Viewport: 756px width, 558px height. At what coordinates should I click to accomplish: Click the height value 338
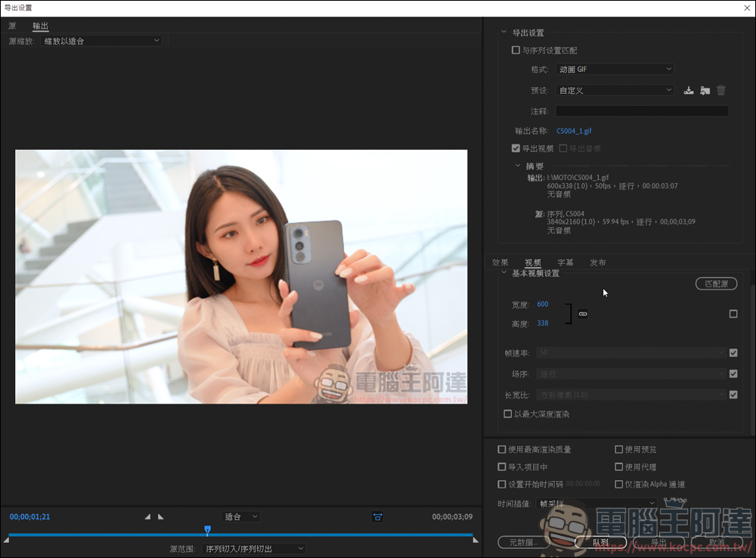pos(542,323)
